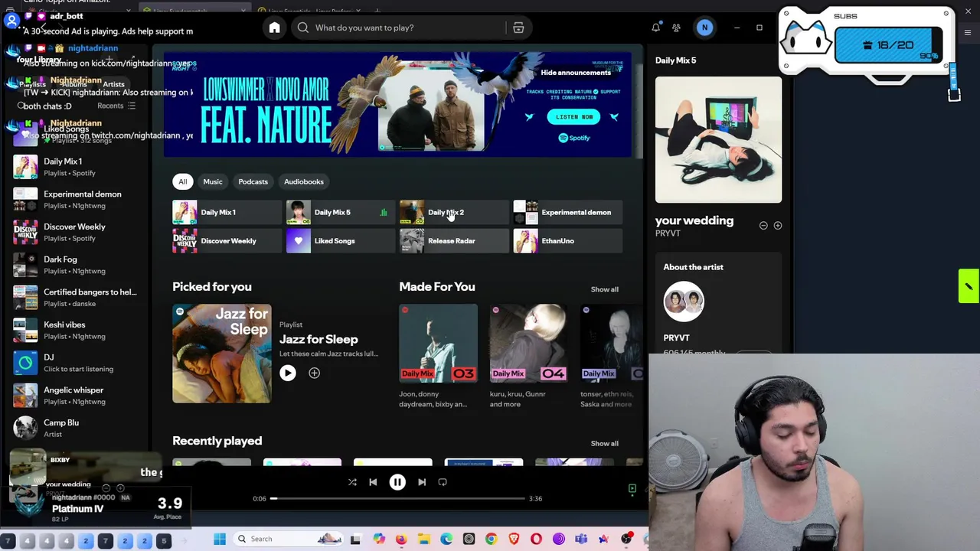Image resolution: width=980 pixels, height=551 pixels.
Task: Go to Spotify Home
Action: point(274,28)
